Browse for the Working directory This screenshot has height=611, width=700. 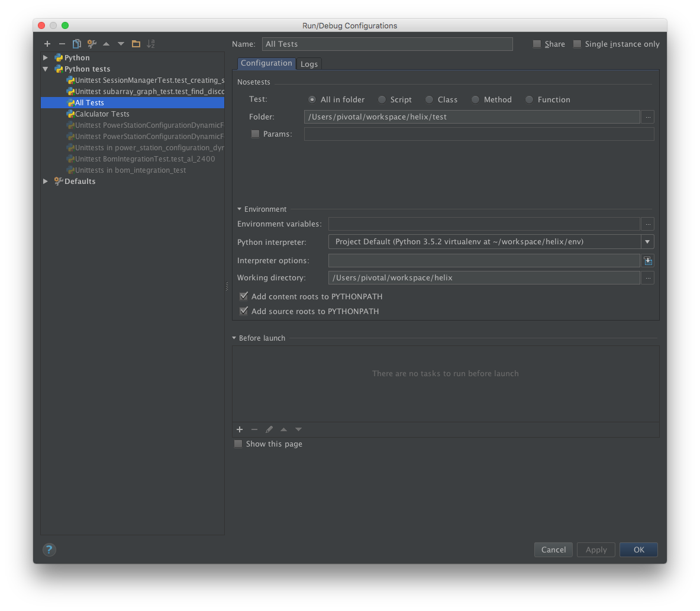point(648,278)
